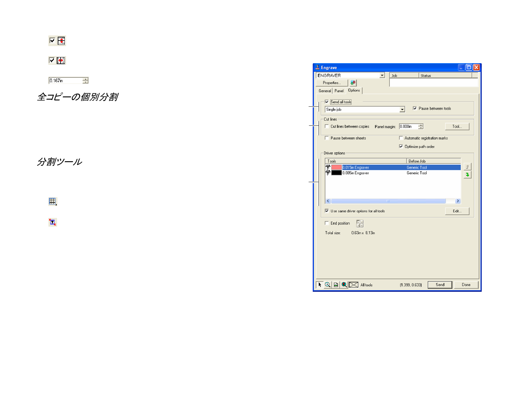Screen dimensions: 532x411
Task: Click the end position corner-grid icon
Action: tap(360, 223)
